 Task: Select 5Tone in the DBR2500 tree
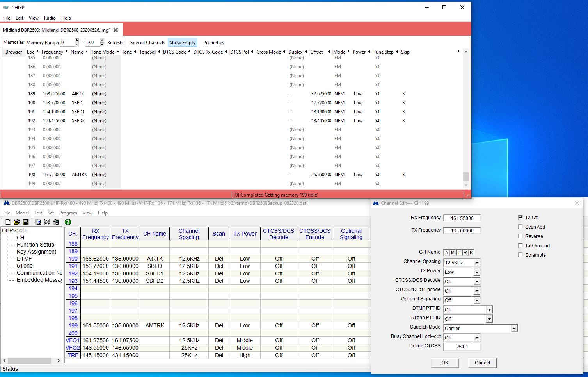(x=25, y=266)
